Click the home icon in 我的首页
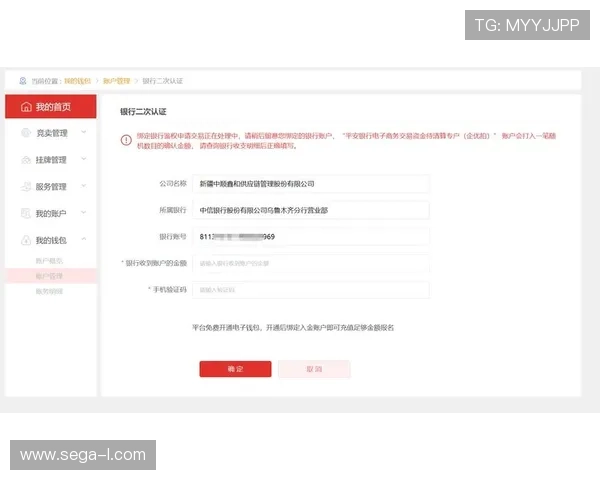 [x=26, y=107]
